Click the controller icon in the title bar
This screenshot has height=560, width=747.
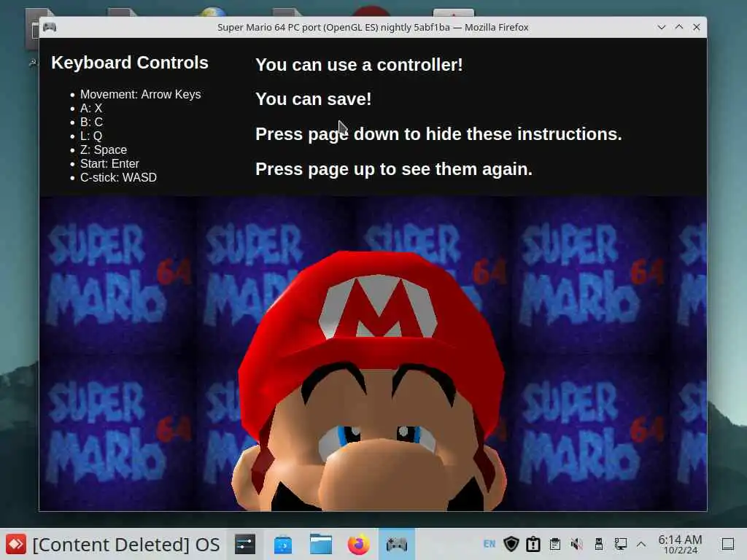pos(50,27)
